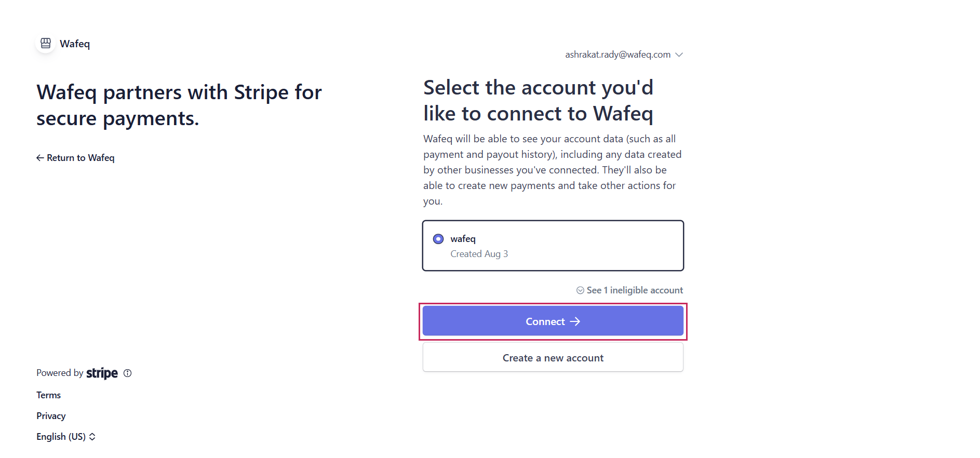Click the up-down chevron icon beside English (US)
Screen dimensions: 980x458
(x=92, y=437)
